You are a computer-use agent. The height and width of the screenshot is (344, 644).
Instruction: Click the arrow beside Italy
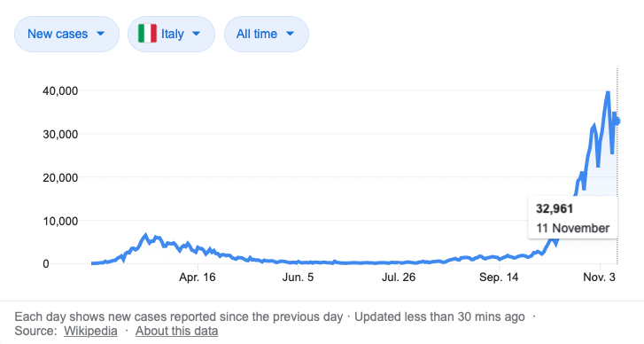[197, 34]
